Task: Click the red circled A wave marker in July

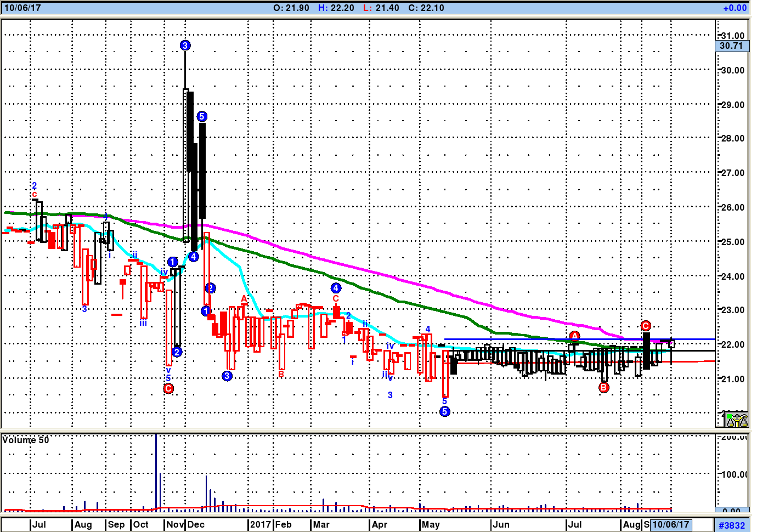Action: pyautogui.click(x=574, y=336)
